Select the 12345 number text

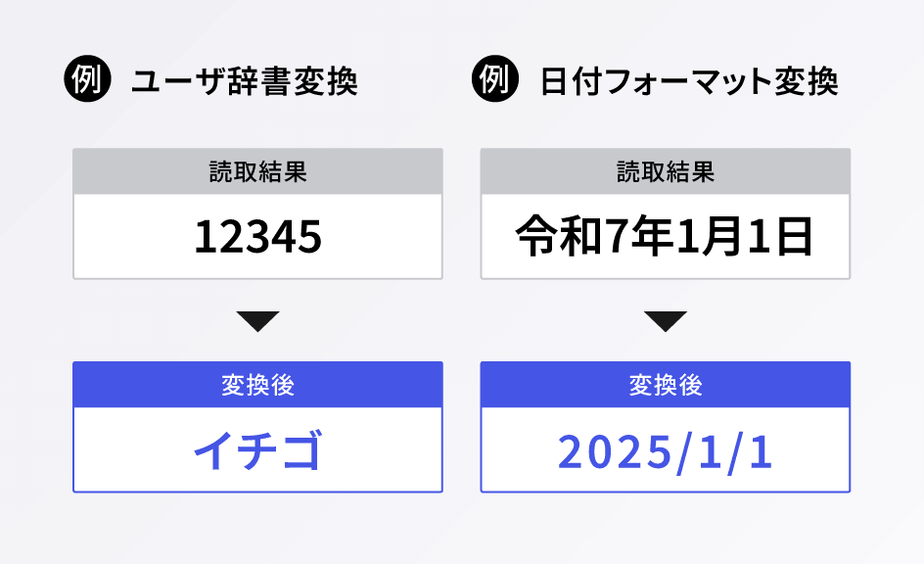258,237
